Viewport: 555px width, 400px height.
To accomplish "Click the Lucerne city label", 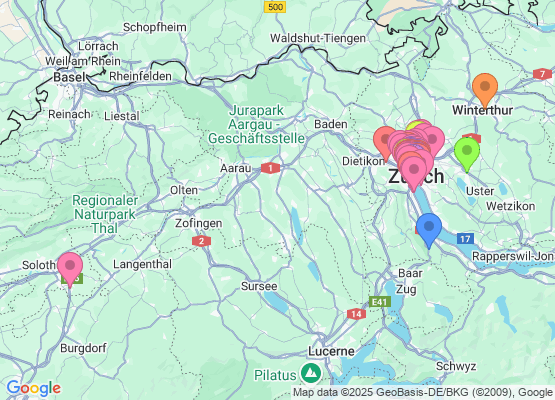I will [331, 351].
